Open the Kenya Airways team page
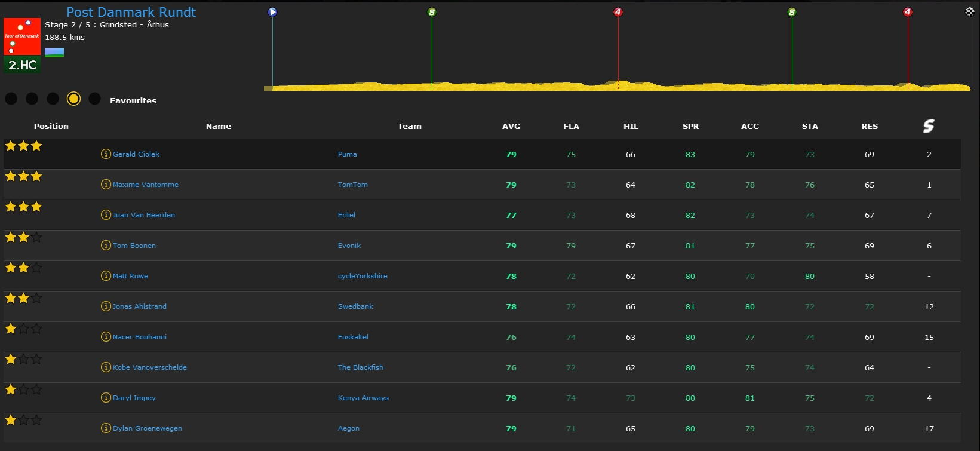The width and height of the screenshot is (980, 451). tap(363, 398)
